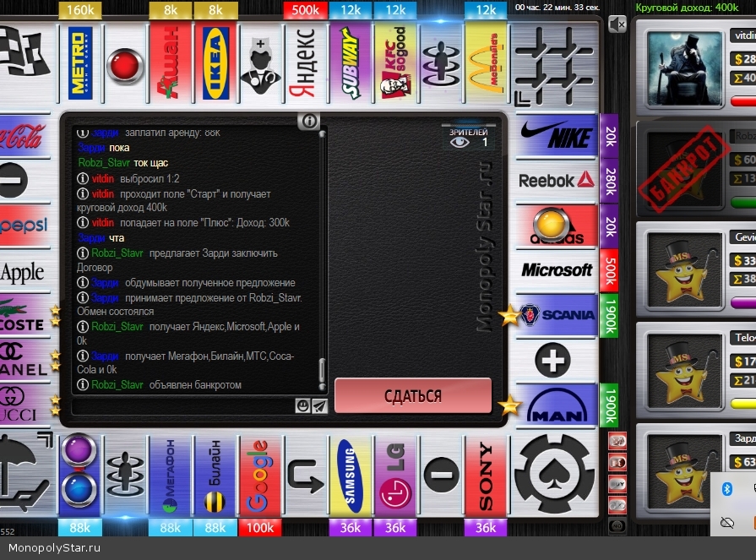This screenshot has width=756, height=560.
Task: Click the Круговой доход: 400k label
Action: [x=687, y=8]
